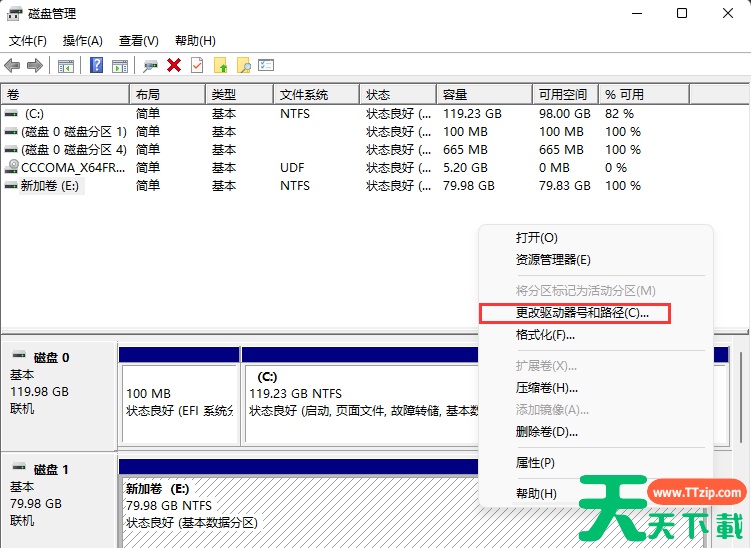Click the folder with magnifier icon
The height and width of the screenshot is (548, 751).
point(243,65)
